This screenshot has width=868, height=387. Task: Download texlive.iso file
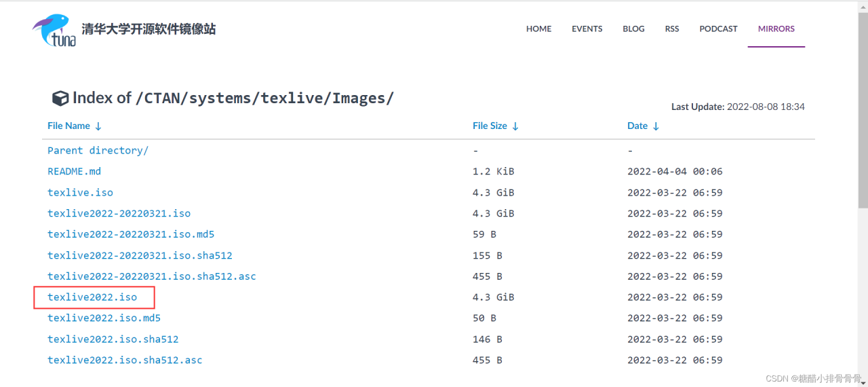pyautogui.click(x=80, y=193)
